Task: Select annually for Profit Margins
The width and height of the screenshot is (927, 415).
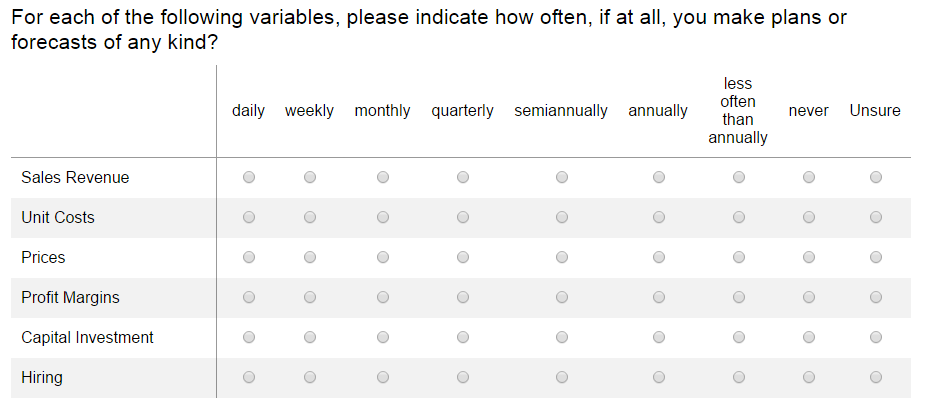Action: tap(659, 297)
